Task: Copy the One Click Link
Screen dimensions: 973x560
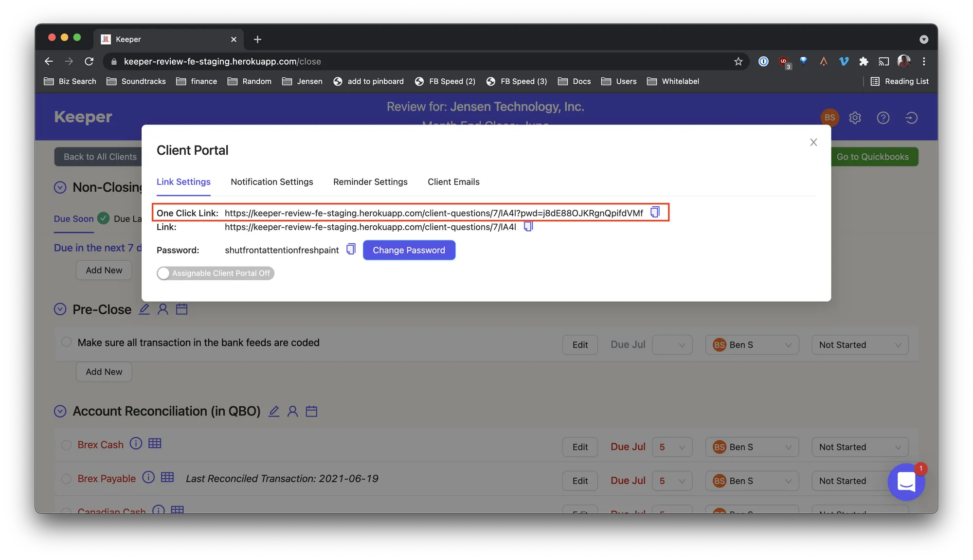Action: coord(655,212)
